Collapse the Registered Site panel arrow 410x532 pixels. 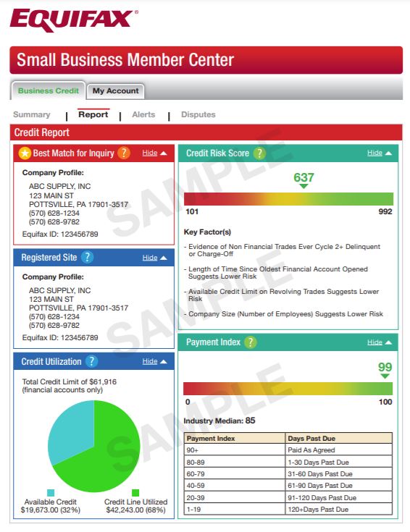coord(164,258)
